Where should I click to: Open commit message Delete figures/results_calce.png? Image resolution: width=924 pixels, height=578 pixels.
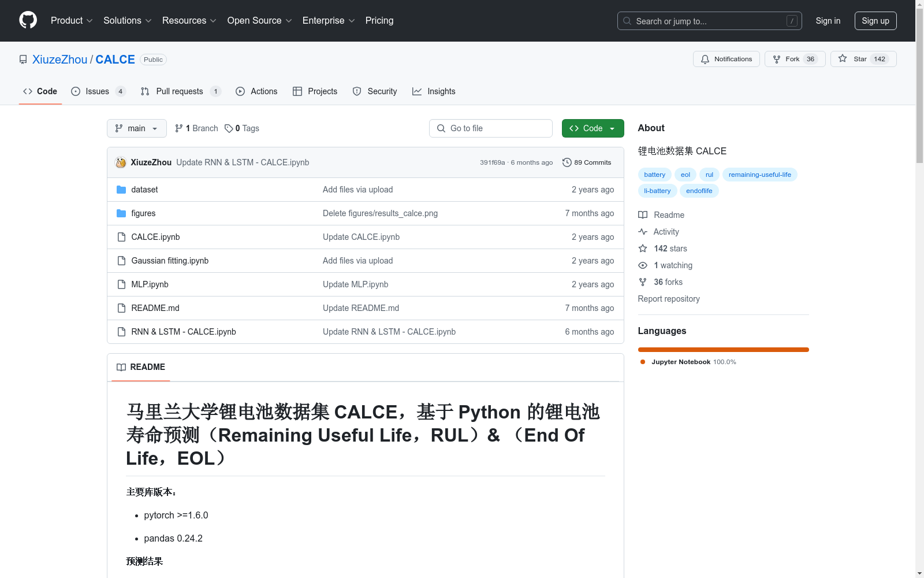coord(380,213)
